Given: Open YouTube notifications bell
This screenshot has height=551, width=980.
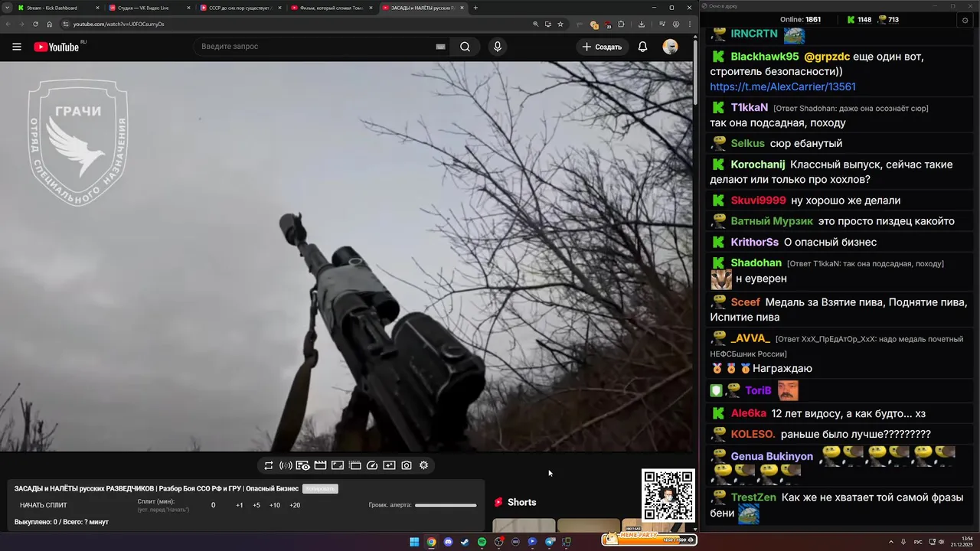Looking at the screenshot, I should click(x=642, y=47).
